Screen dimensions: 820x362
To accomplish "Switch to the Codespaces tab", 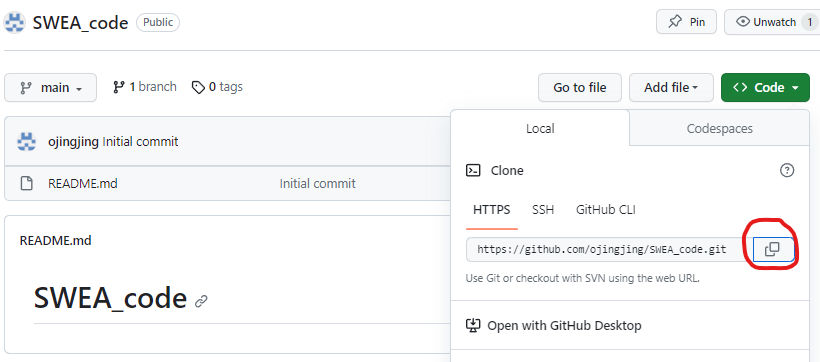I will [x=720, y=128].
